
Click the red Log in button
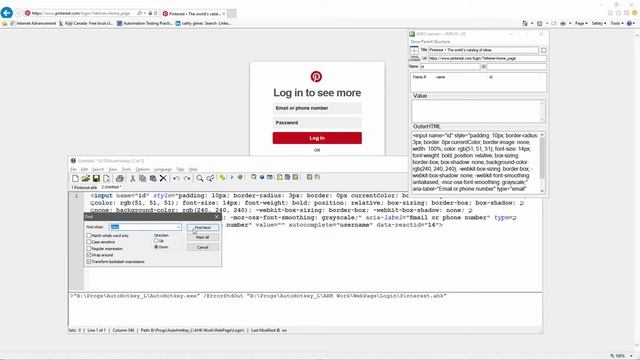(317, 138)
